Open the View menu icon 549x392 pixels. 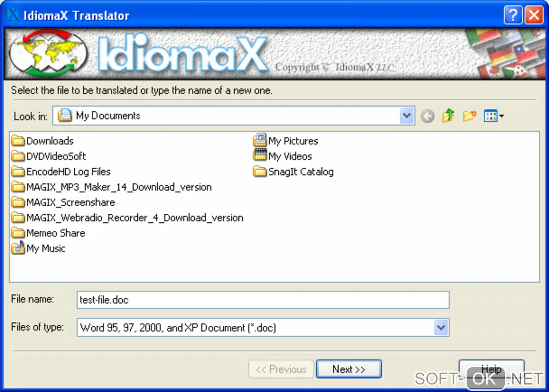click(494, 116)
